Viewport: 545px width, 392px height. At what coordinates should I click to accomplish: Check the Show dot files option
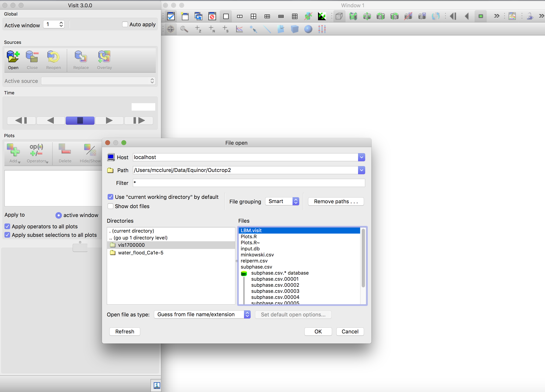pos(110,206)
